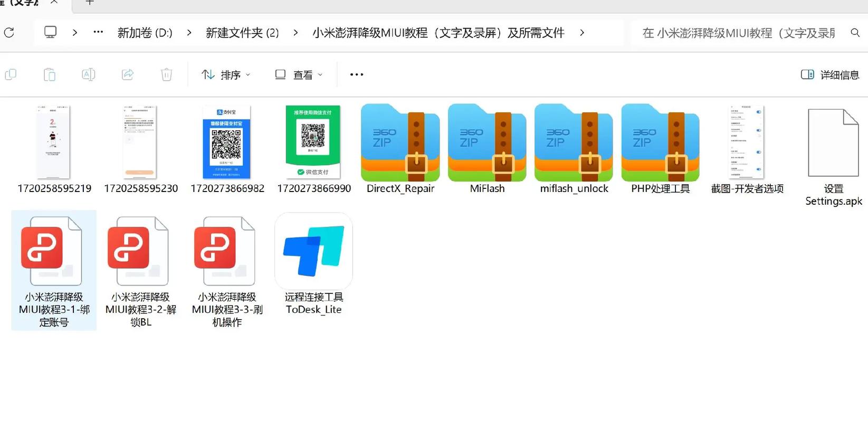Toggle the 详细信息 details pane
The width and height of the screenshot is (868, 422).
(830, 75)
